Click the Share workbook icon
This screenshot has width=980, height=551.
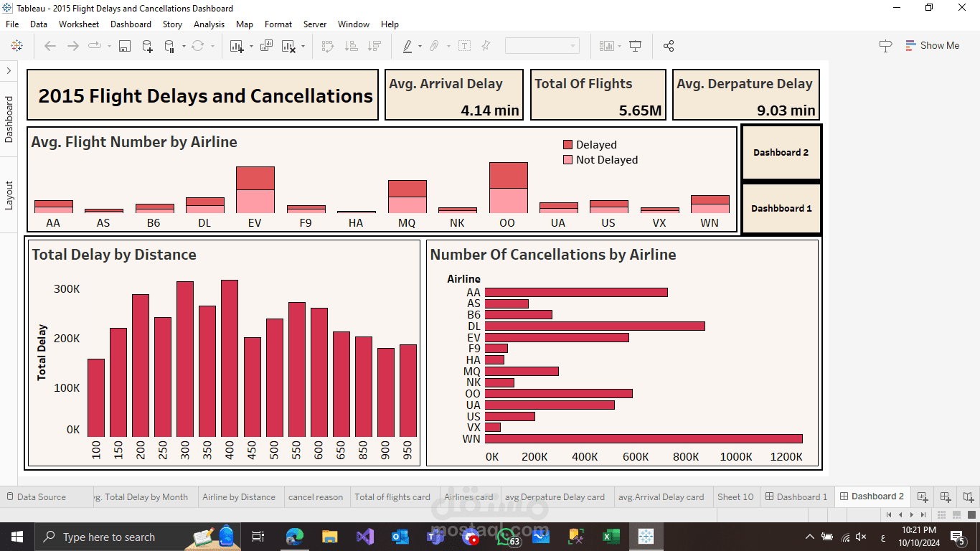tap(669, 46)
